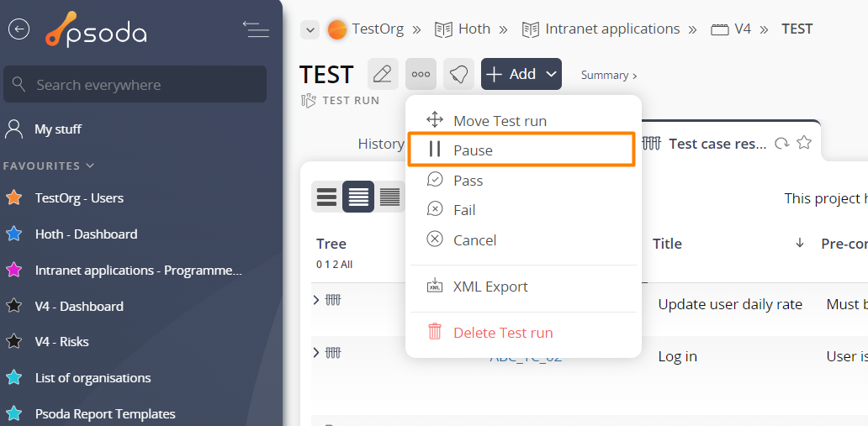Open Psoda Report Templates favourite
868x426 pixels.
click(105, 414)
